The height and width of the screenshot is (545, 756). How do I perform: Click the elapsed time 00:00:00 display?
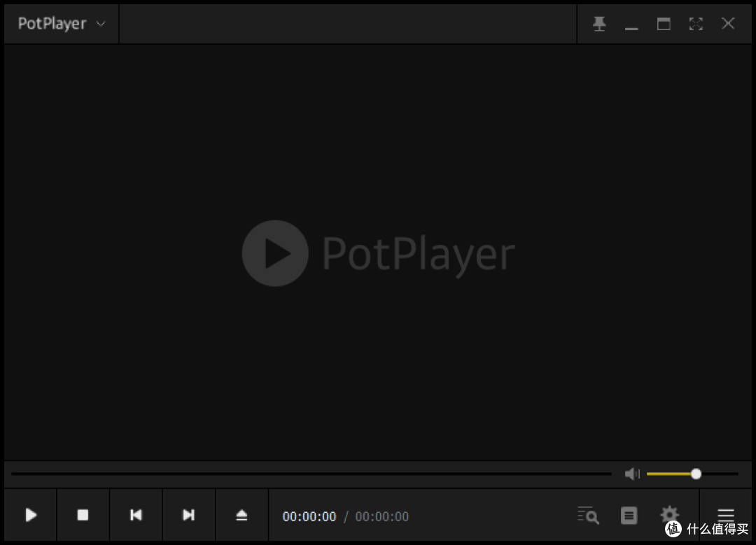point(309,516)
